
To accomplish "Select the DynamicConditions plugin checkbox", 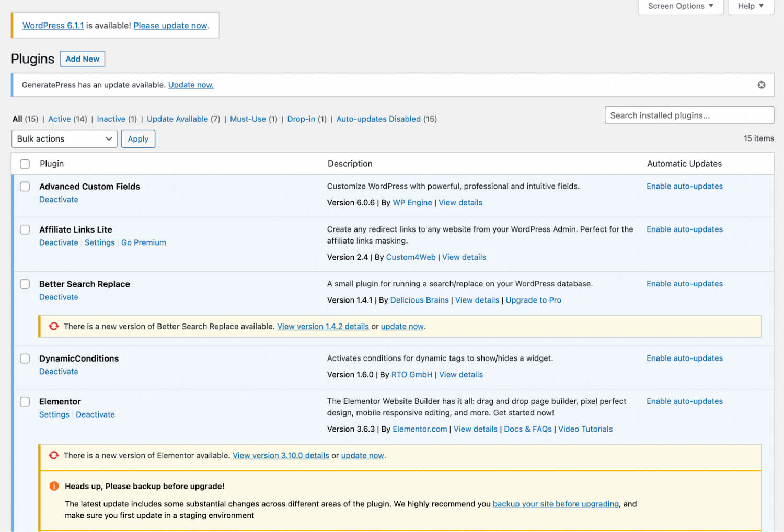I will (x=25, y=358).
